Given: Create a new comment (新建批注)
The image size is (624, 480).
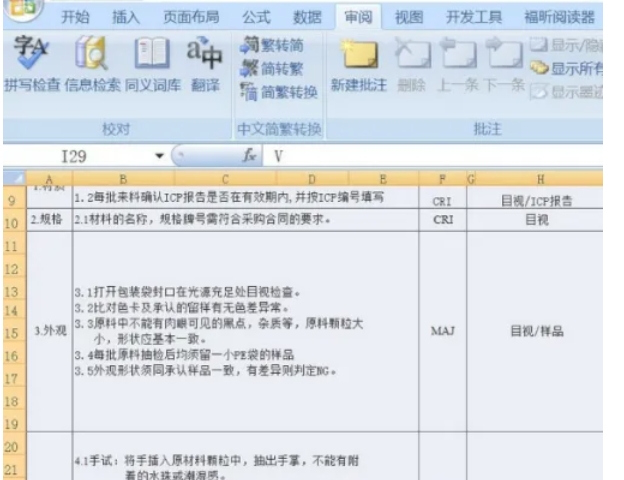Looking at the screenshot, I should (359, 66).
